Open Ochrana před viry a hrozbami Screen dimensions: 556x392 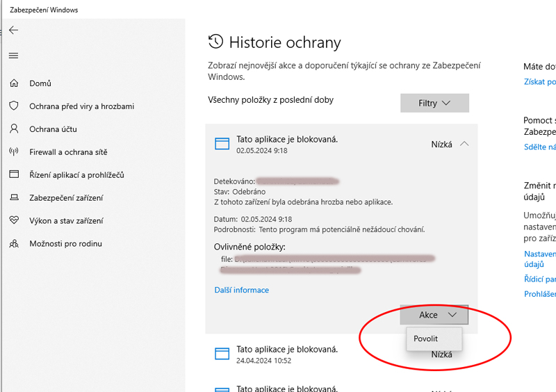[x=81, y=106]
